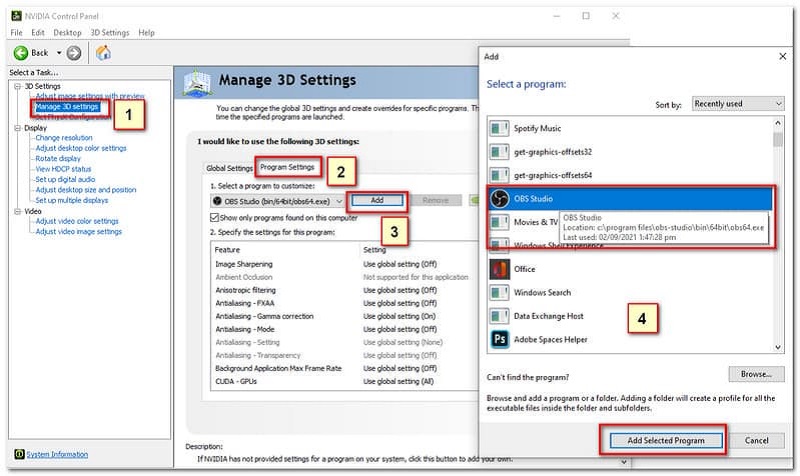Select Adjust image settings with preview
Screen dimensions: 800x476
[x=90, y=96]
